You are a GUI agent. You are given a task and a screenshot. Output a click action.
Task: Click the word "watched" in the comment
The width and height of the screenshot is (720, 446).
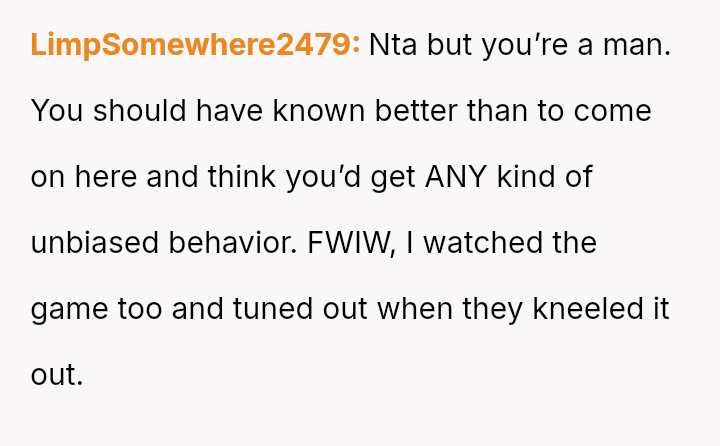click(480, 243)
